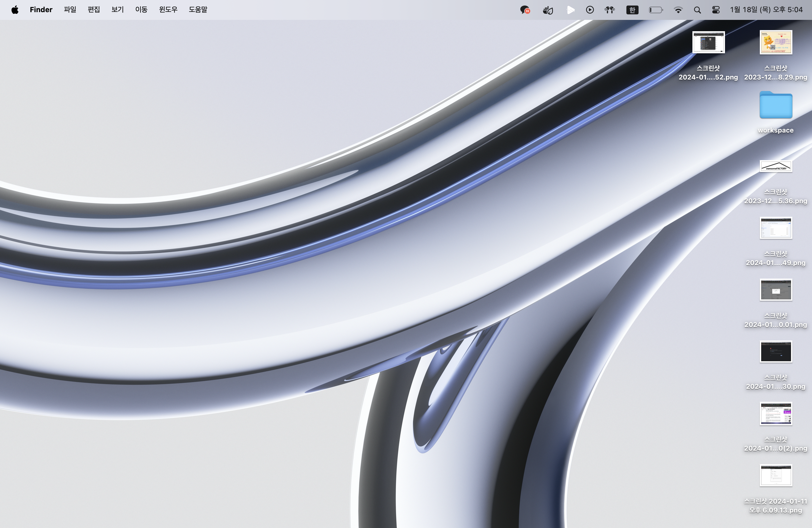Expand the 도움말 menu
The height and width of the screenshot is (528, 812).
[198, 10]
